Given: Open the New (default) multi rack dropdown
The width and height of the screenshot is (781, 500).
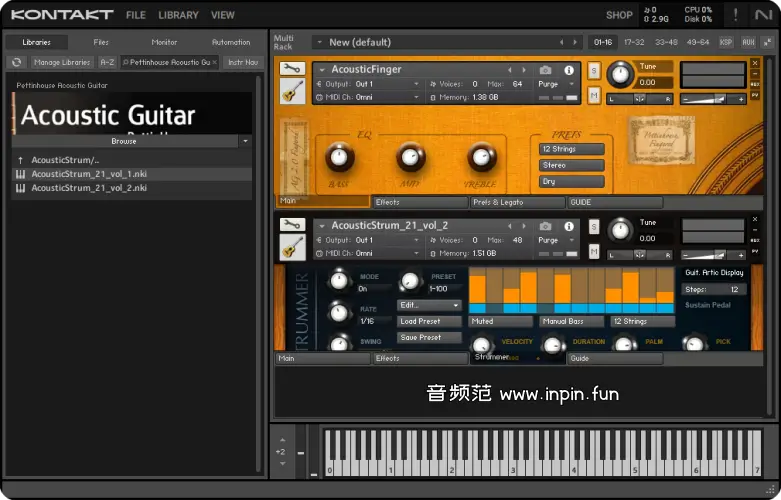Looking at the screenshot, I should 320,42.
